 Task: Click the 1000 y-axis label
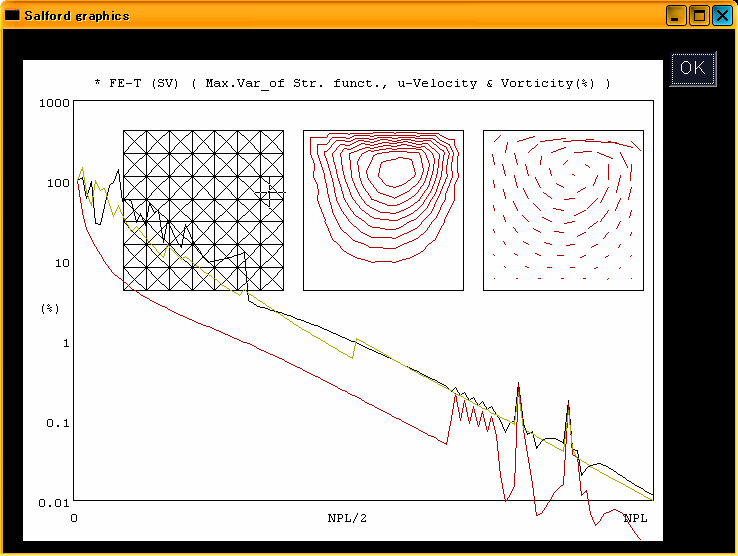54,103
